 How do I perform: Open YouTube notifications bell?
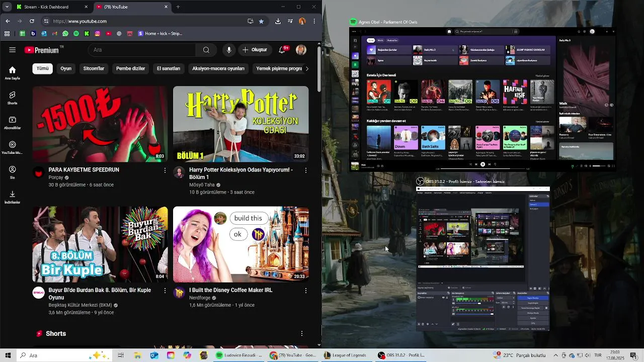pos(283,49)
